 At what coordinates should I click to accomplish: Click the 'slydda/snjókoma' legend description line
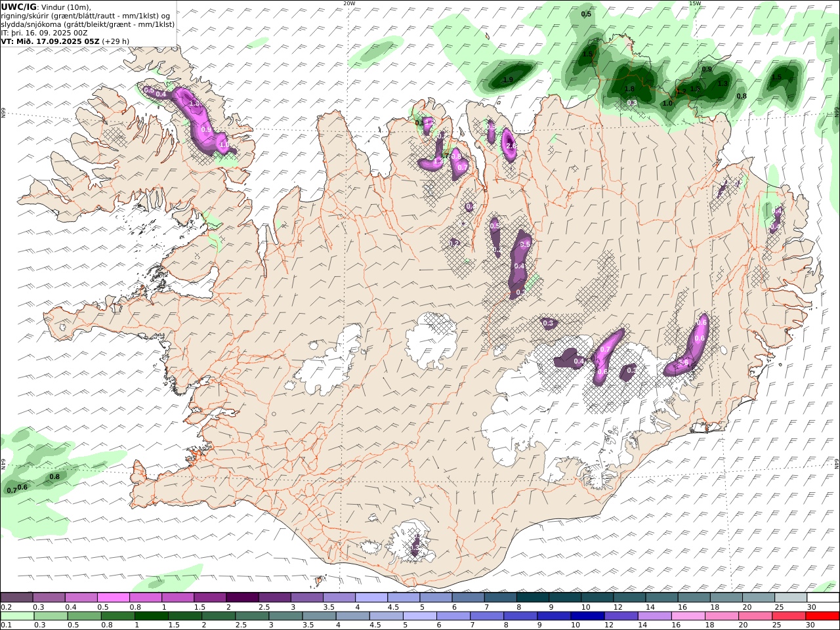click(88, 24)
